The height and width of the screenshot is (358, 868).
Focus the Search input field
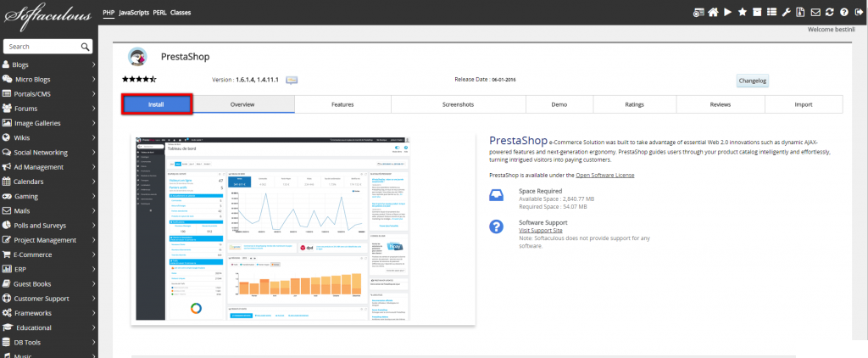[x=48, y=47]
